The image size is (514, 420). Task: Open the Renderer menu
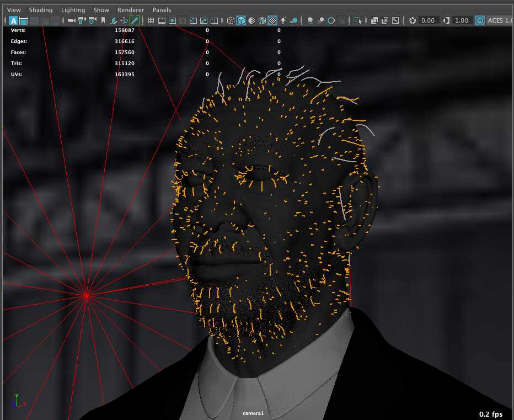131,10
